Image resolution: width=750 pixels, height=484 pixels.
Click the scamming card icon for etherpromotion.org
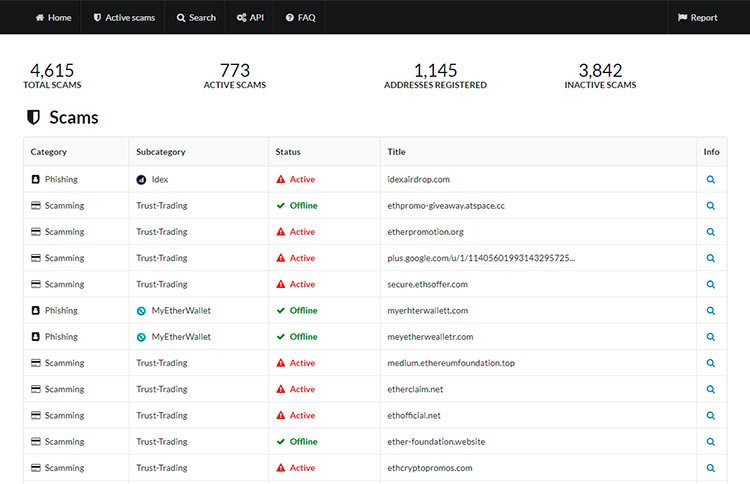(35, 231)
